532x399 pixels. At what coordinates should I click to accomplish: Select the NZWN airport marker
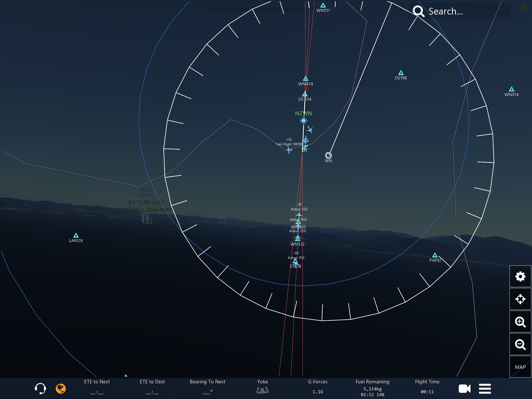coord(303,121)
